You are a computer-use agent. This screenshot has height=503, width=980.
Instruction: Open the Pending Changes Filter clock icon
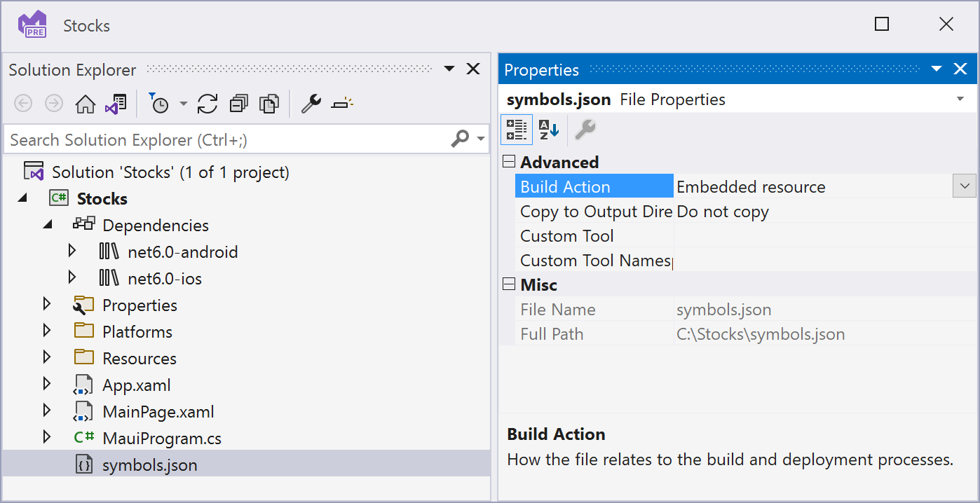(161, 104)
